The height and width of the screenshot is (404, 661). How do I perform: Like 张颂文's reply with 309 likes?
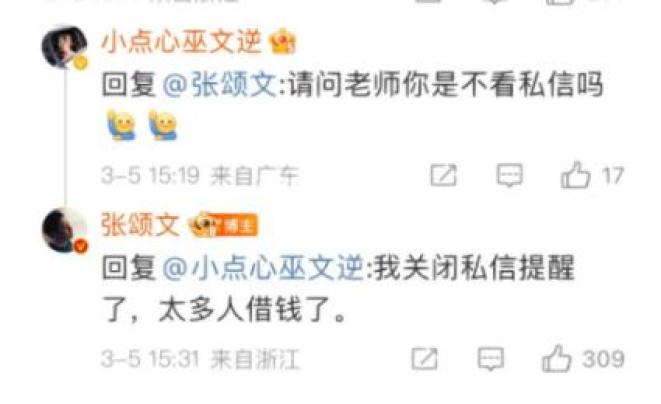(556, 358)
